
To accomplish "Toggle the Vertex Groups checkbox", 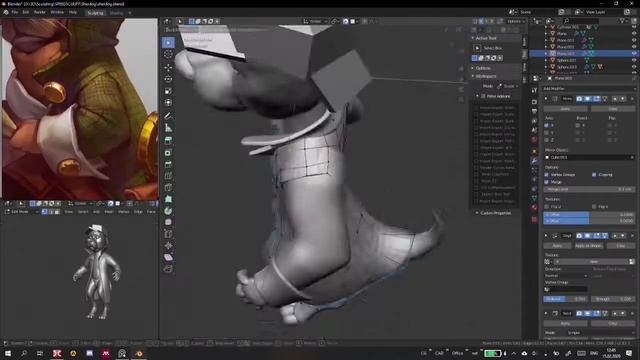I will point(547,175).
